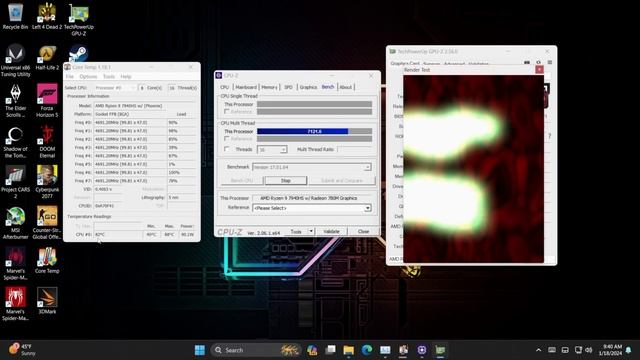Open the Benchmark version dropdown
Viewport: 640px width, 360px height.
pos(312,167)
